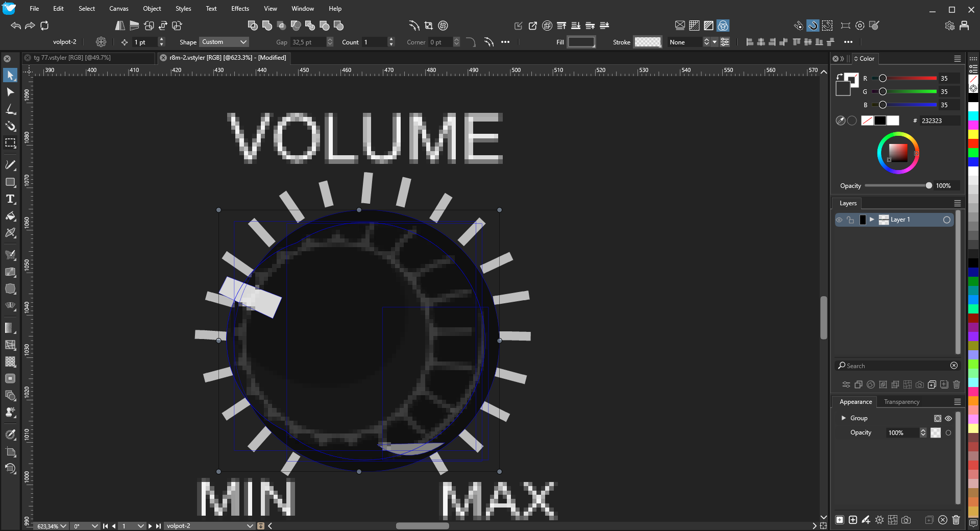Open the Effects menu
The image size is (980, 531).
tap(240, 9)
